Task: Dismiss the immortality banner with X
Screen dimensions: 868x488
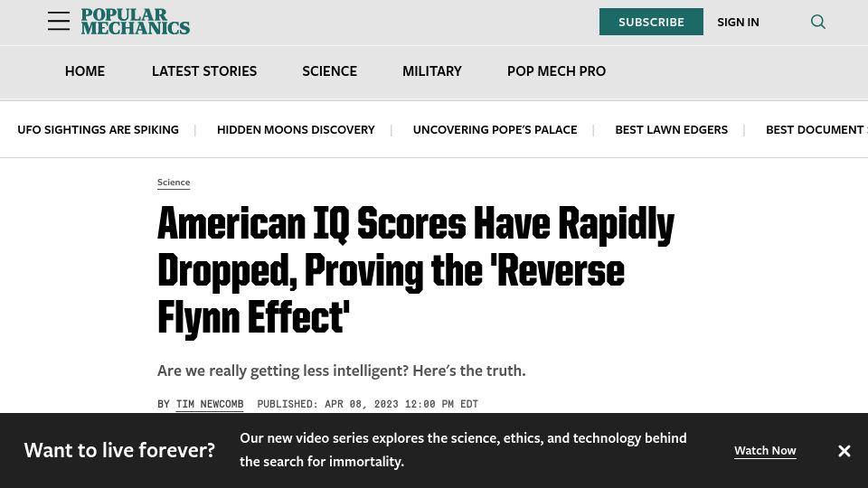Action: tap(844, 451)
